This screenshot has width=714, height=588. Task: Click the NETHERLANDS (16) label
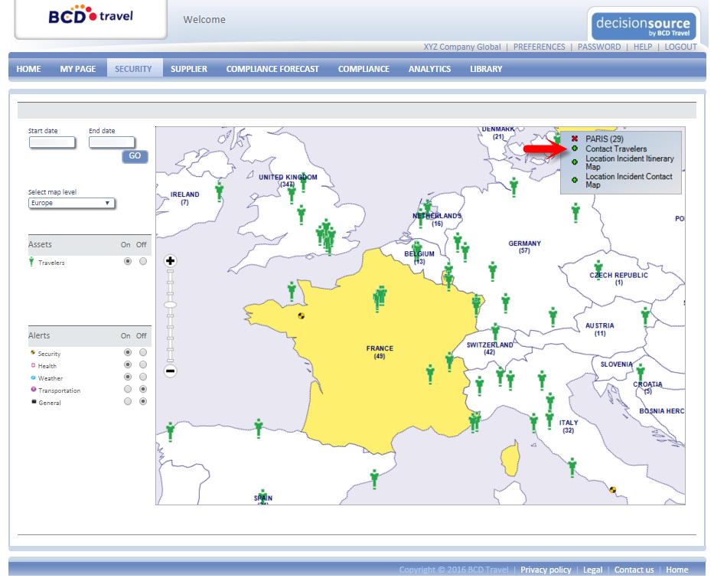coord(437,220)
